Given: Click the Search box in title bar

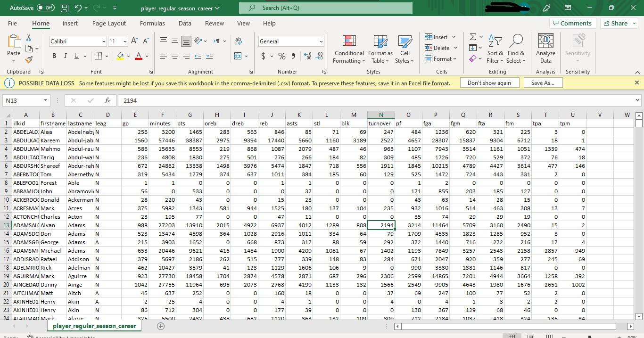Looking at the screenshot, I should (x=325, y=8).
